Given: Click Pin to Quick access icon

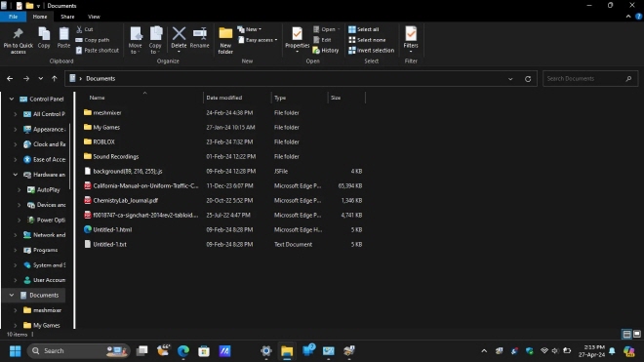Looking at the screenshot, I should [18, 34].
